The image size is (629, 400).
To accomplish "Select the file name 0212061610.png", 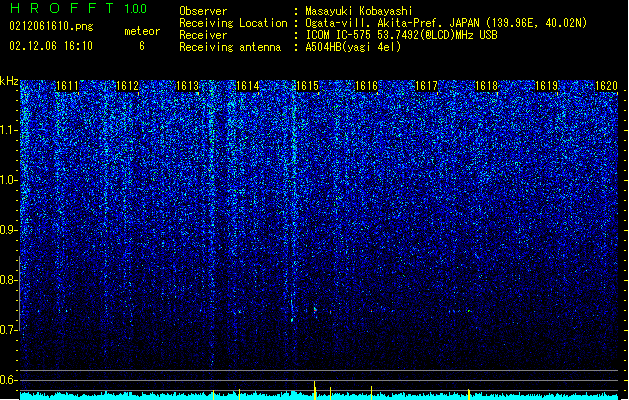I will [51, 26].
